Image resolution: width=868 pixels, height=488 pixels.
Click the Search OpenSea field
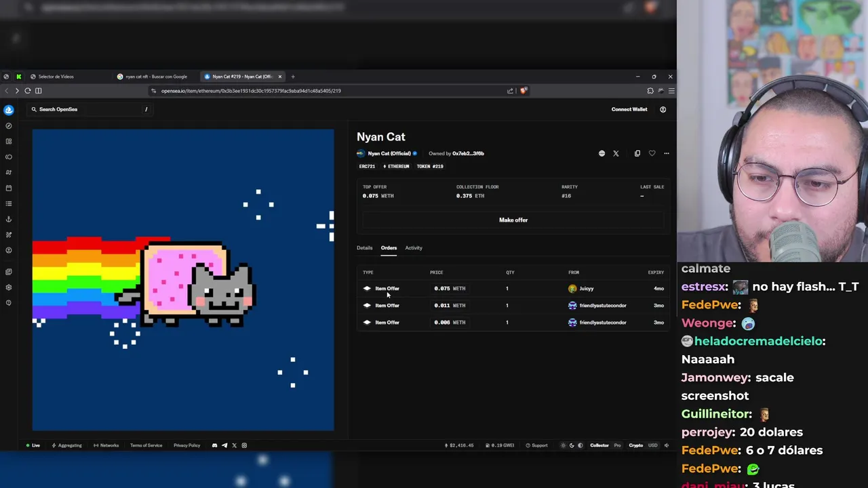tap(90, 109)
